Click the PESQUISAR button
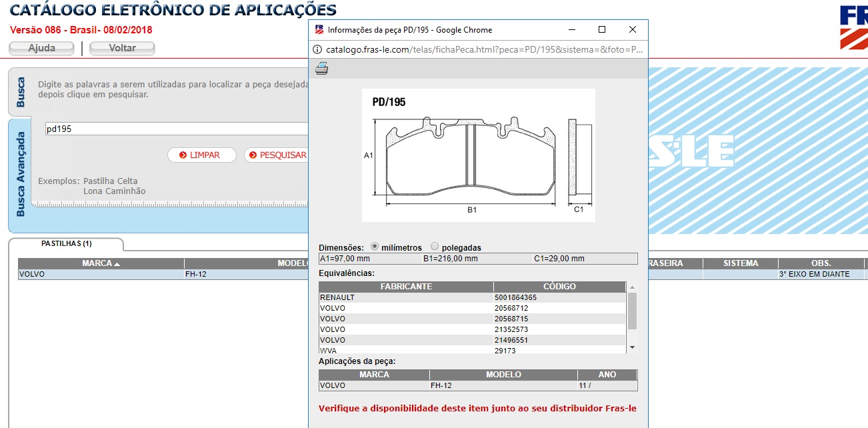 [x=277, y=155]
